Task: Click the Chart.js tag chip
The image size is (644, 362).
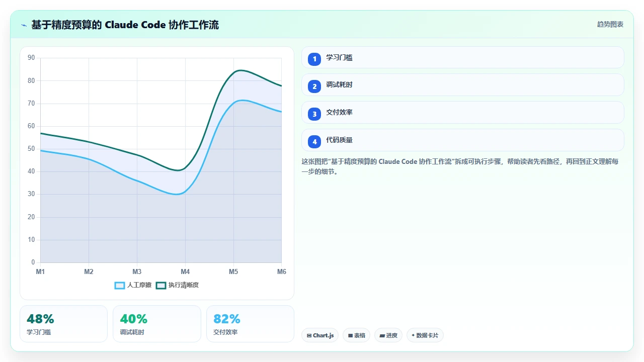Action: pos(320,335)
